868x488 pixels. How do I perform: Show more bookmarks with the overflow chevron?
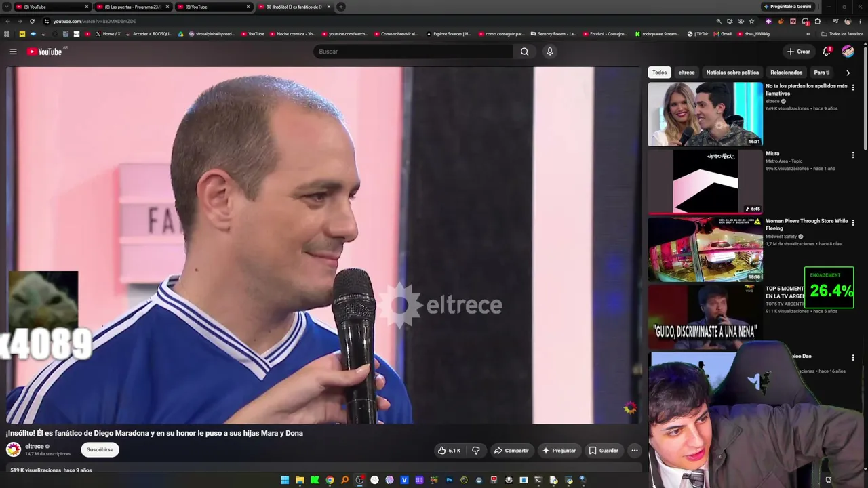[x=808, y=34]
